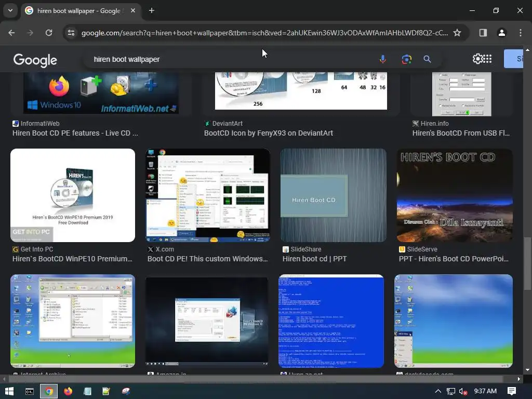Launch Firefox from the taskbar
Screen dimensions: 532x399
tap(68, 391)
